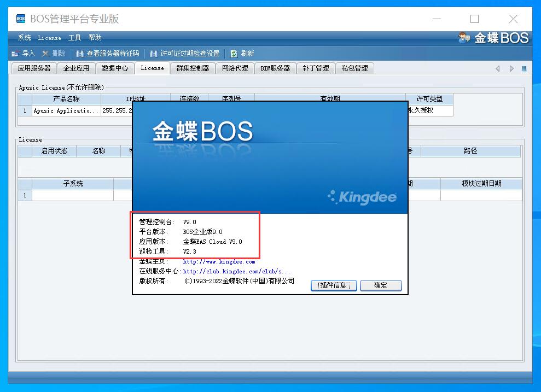Click the 查看服务器特征码 toolbar icon

coord(80,54)
